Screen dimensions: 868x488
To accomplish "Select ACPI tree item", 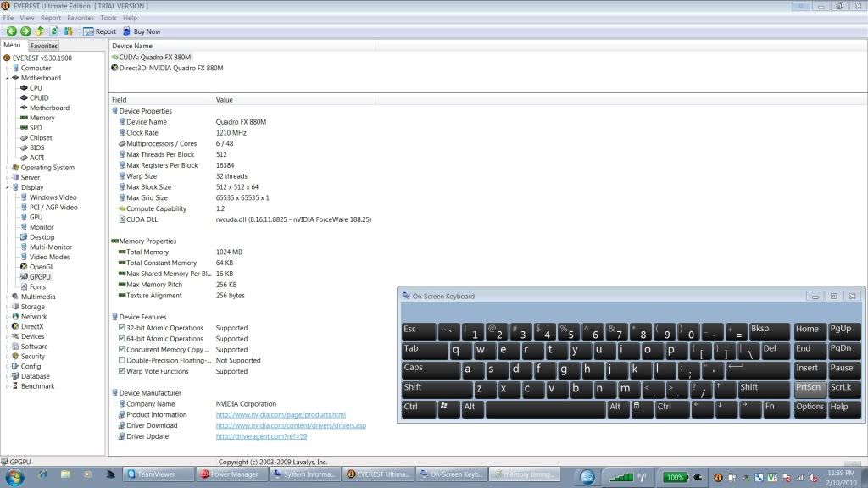I will coord(36,158).
